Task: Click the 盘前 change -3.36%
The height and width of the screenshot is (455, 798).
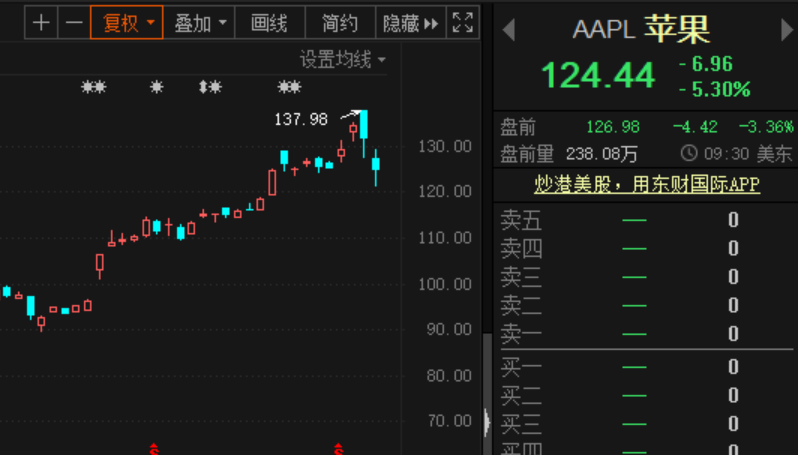Action: [766, 127]
